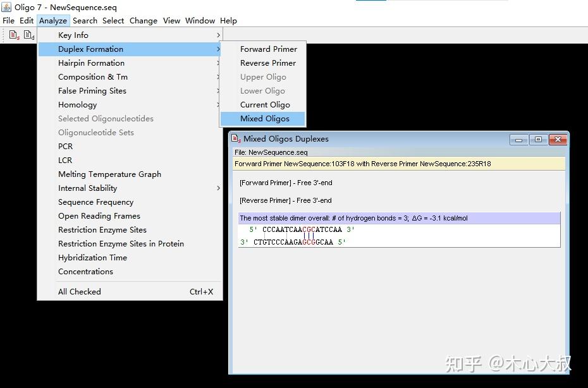Select Open Reading Frames
588x388 pixels.
point(130,215)
